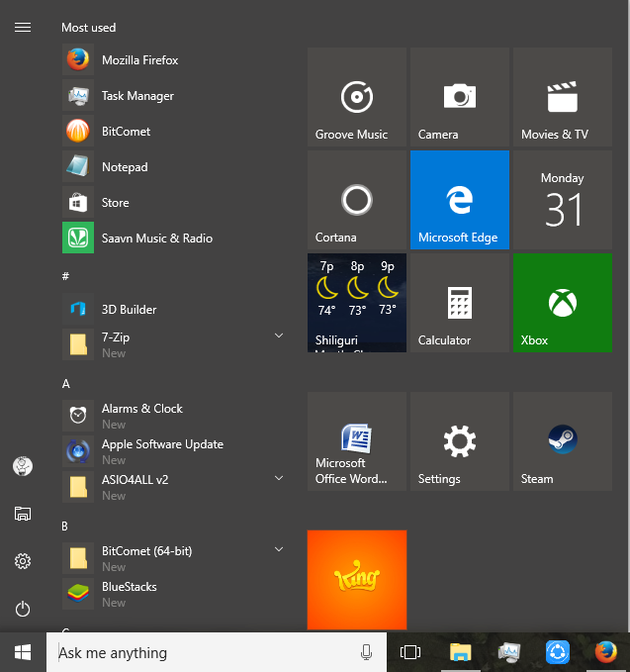Open BitComet in Most used list

173,132
